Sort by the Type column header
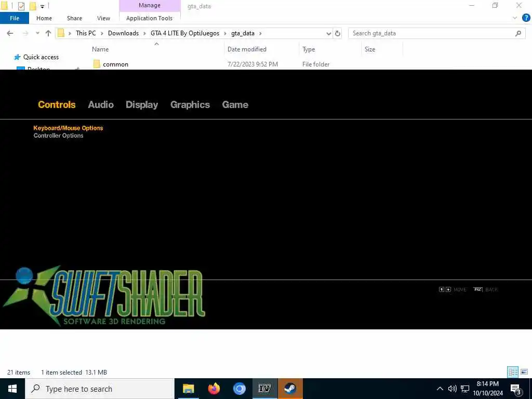Image resolution: width=532 pixels, height=399 pixels. coord(309,49)
